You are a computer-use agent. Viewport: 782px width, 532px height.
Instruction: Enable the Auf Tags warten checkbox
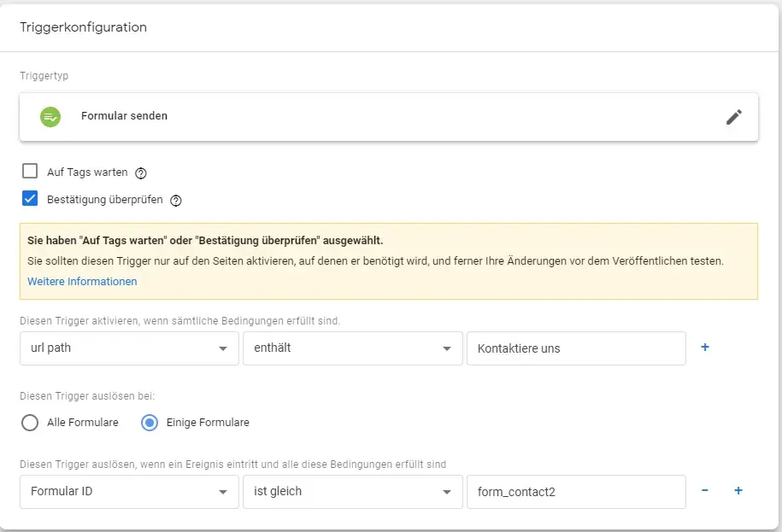[31, 172]
